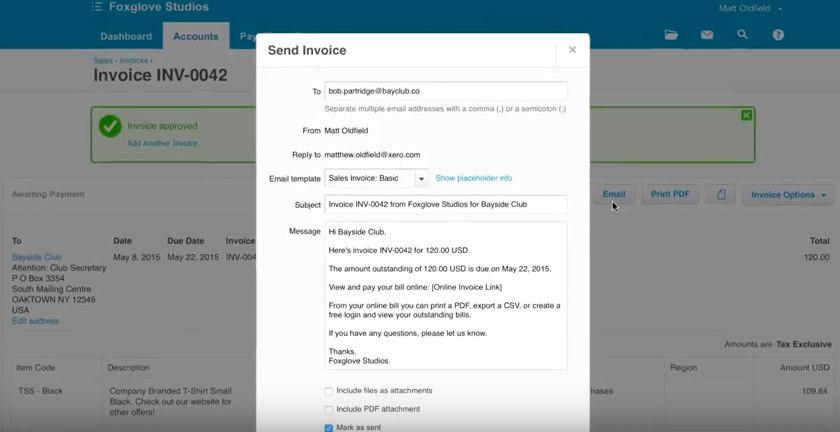Click the Region column header
This screenshot has width=840, height=432.
(x=684, y=368)
